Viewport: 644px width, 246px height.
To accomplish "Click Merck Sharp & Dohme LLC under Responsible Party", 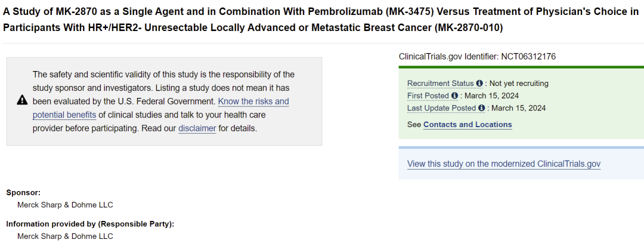I will point(65,236).
